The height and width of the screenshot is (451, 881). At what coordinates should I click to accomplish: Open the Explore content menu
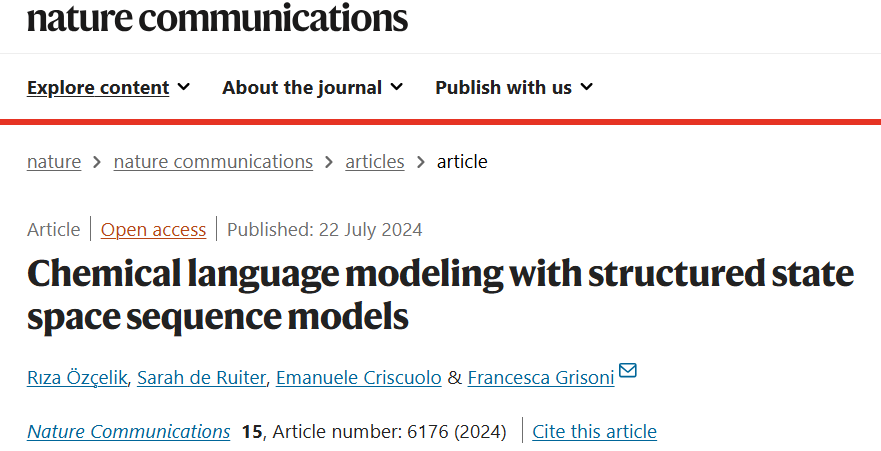(x=98, y=88)
